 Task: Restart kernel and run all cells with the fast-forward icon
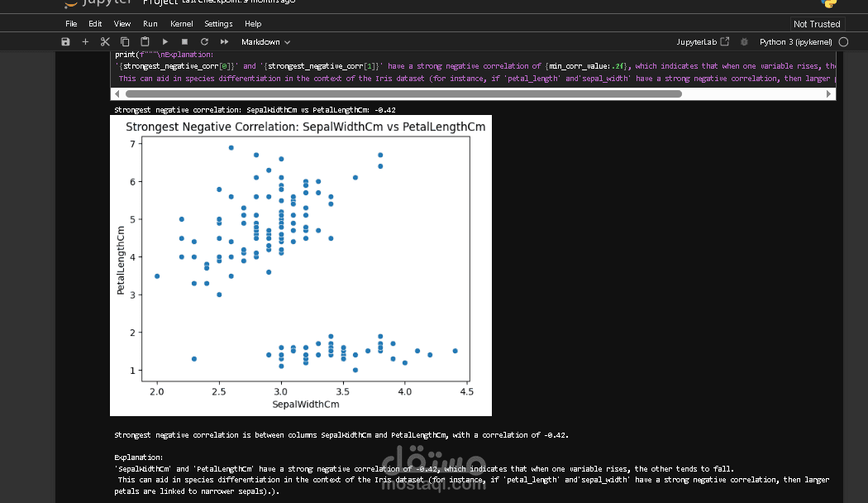pos(224,41)
